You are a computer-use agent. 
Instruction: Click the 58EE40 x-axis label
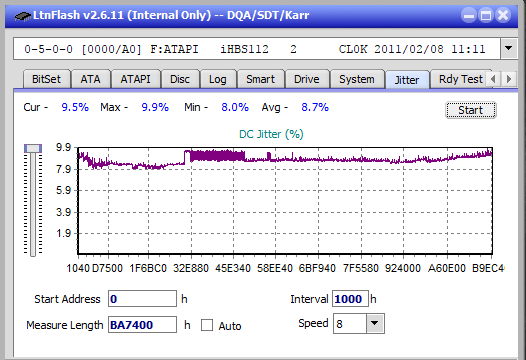pyautogui.click(x=275, y=268)
